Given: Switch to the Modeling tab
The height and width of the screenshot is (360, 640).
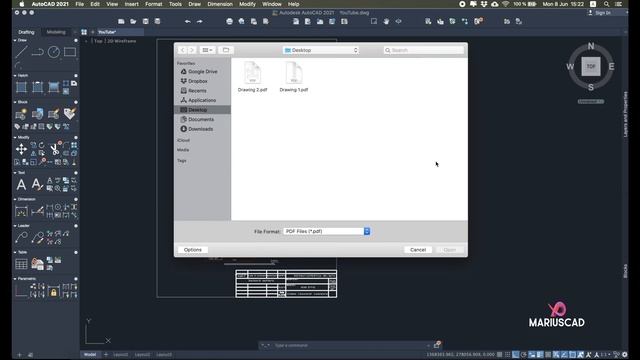Looking at the screenshot, I should click(x=56, y=32).
